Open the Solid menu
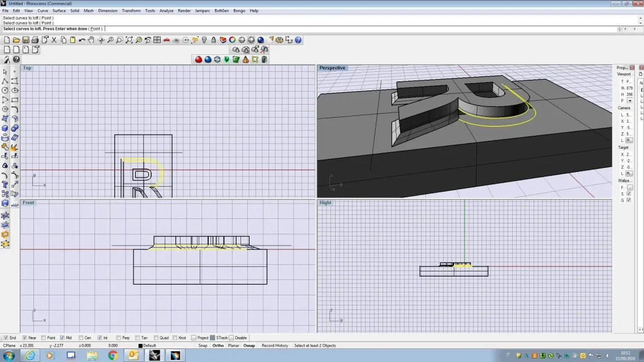644x362 pixels. pos(75,11)
